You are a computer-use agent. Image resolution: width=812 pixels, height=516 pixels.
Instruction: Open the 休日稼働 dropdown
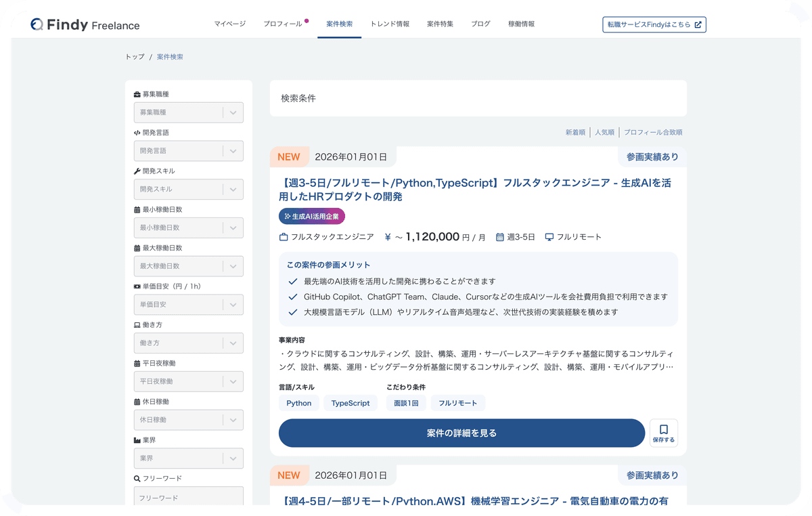(x=188, y=420)
